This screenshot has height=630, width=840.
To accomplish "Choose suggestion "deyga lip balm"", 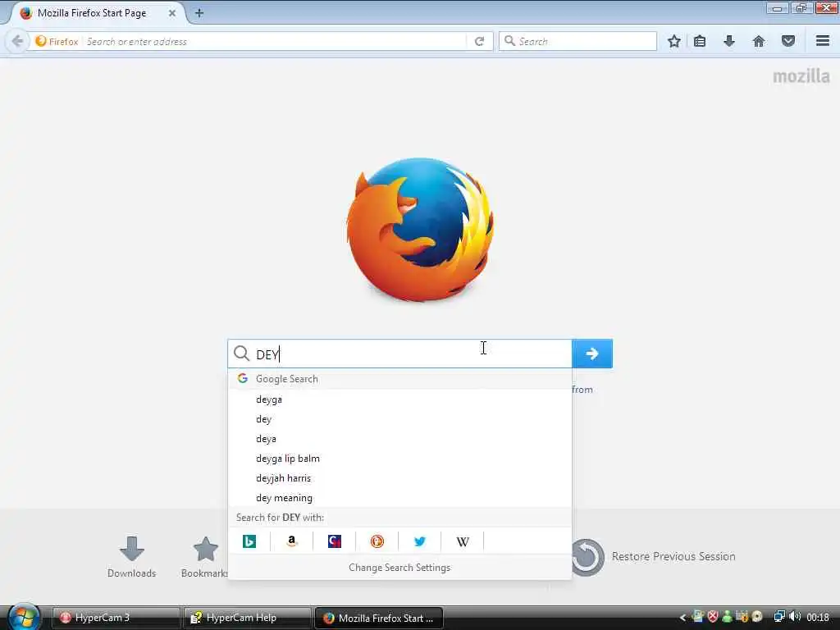I will pos(399,459).
